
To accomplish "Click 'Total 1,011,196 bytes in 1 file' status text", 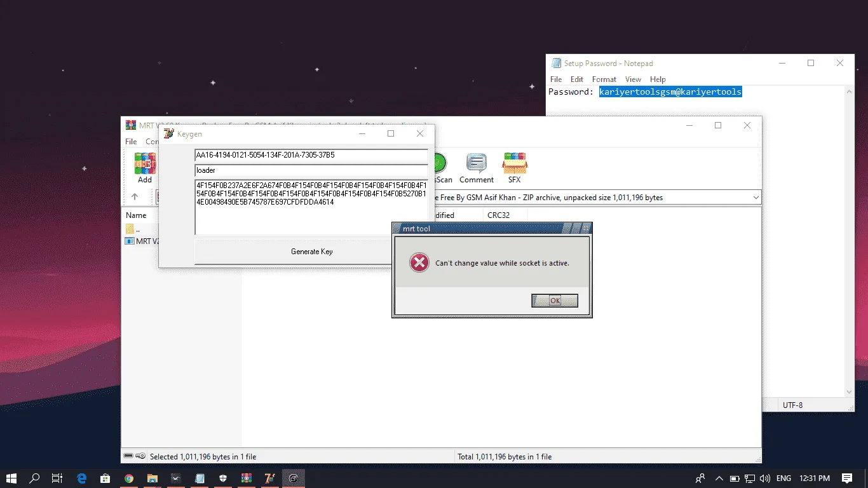I will (505, 456).
